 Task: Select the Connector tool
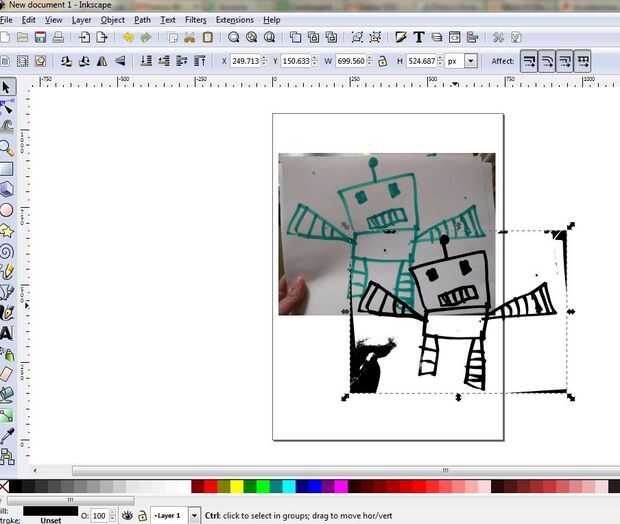pos(6,456)
